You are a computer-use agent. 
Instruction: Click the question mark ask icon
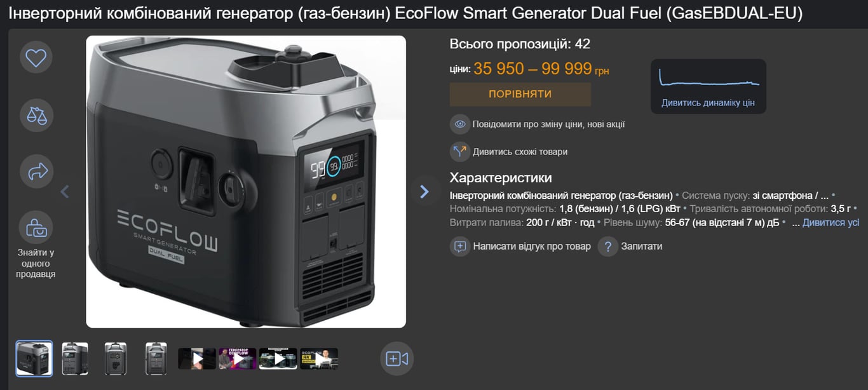coord(608,246)
